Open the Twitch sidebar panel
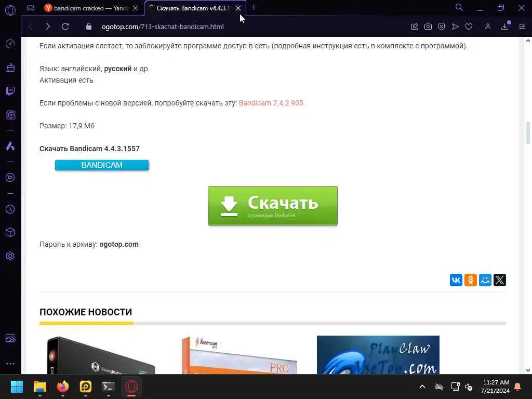Image resolution: width=532 pixels, height=399 pixels. [10, 91]
